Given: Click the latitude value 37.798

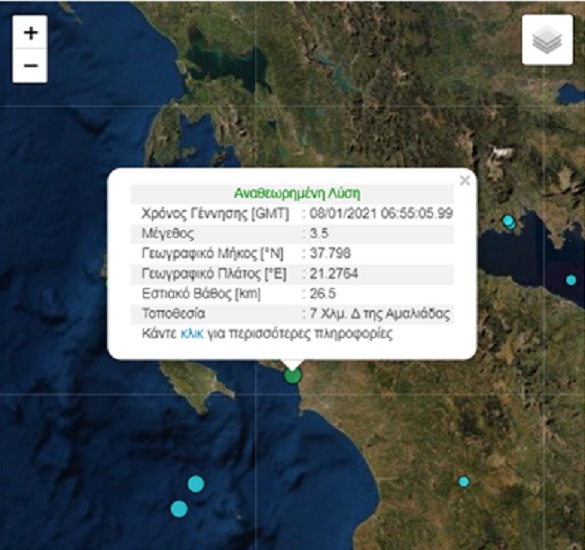Looking at the screenshot, I should [x=330, y=253].
